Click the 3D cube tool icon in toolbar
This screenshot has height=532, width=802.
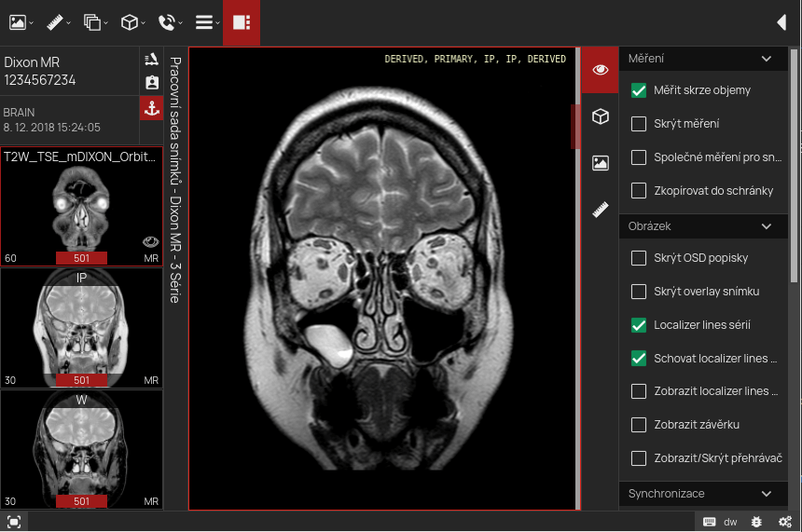(x=131, y=22)
